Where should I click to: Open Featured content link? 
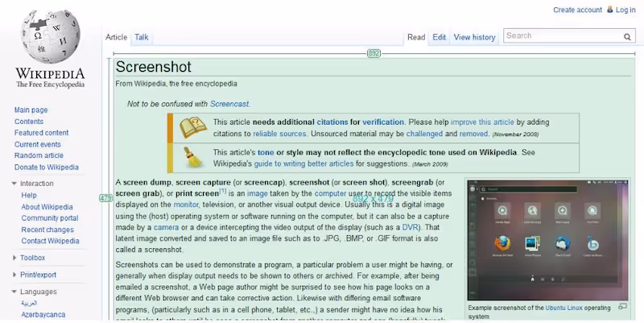[42, 133]
